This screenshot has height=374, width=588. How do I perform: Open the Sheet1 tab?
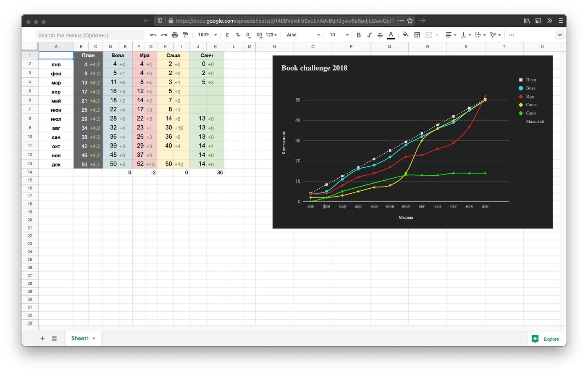click(x=80, y=338)
